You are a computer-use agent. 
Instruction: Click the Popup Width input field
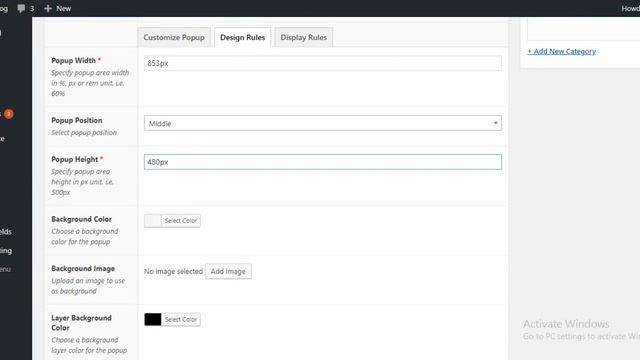(x=323, y=63)
